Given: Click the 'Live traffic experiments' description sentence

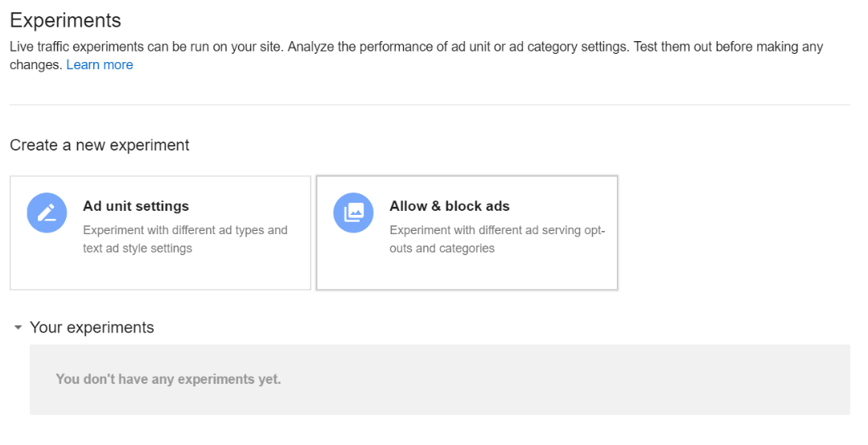Looking at the screenshot, I should tap(322, 47).
